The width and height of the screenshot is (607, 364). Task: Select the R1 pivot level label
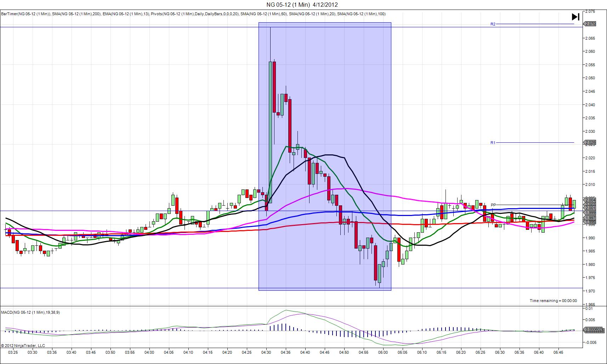tap(493, 143)
